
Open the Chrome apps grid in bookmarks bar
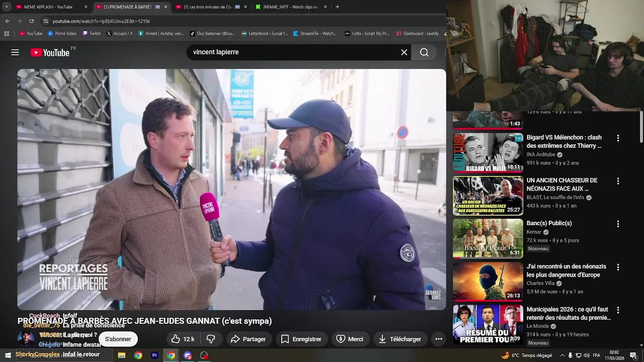7,34
